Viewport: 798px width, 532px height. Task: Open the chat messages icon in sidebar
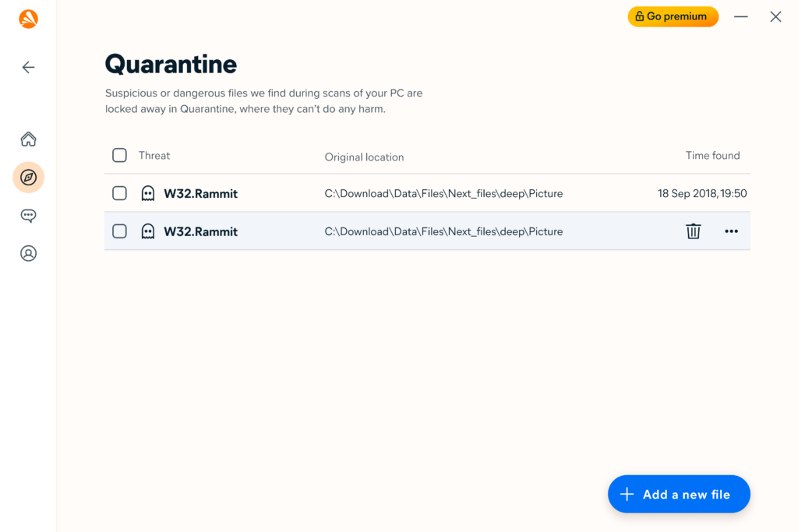coord(29,216)
